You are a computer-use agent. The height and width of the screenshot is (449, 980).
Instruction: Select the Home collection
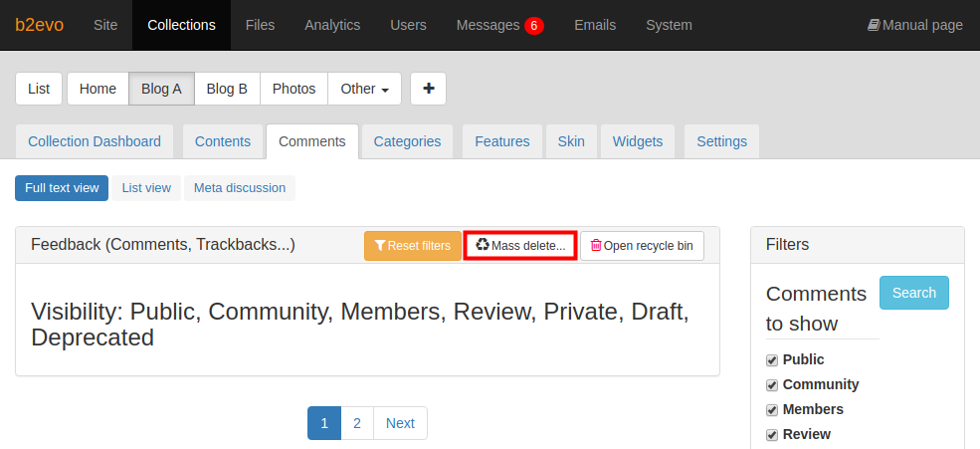pos(98,89)
